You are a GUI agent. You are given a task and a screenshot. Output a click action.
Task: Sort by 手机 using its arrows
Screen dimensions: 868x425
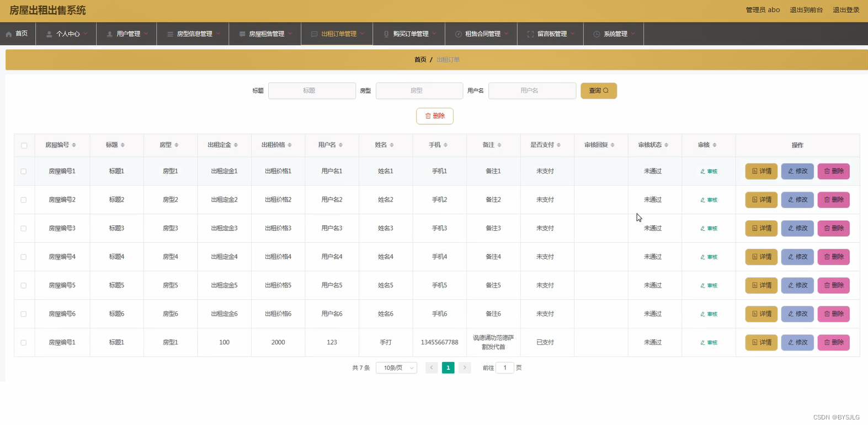pos(445,145)
